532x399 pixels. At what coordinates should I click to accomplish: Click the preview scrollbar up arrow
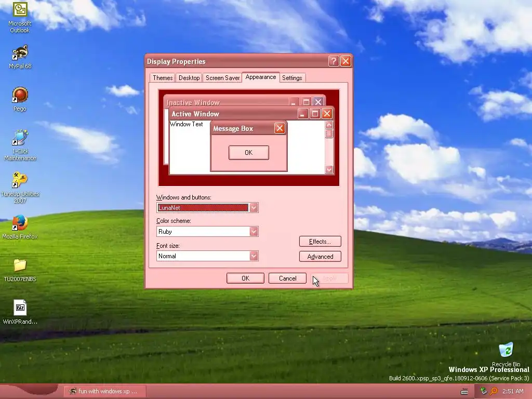(329, 125)
